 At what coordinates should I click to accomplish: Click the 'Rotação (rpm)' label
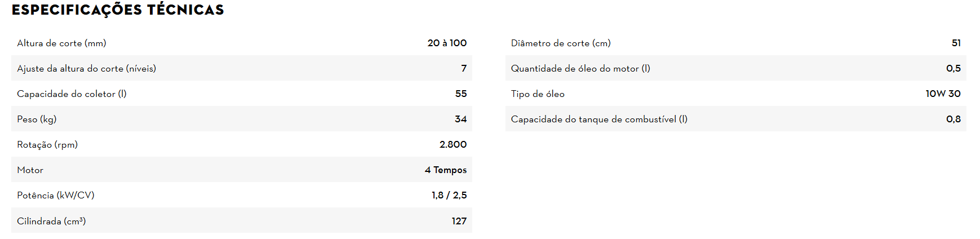(47, 145)
